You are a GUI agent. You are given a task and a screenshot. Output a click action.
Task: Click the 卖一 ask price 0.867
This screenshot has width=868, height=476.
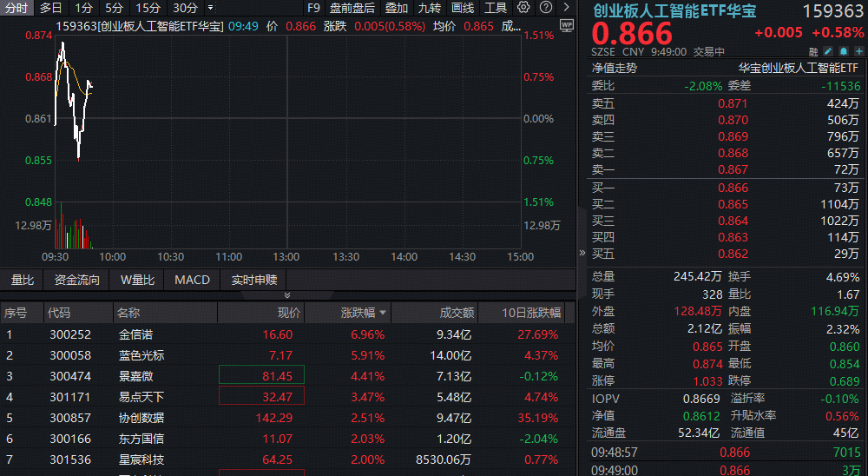tap(733, 169)
